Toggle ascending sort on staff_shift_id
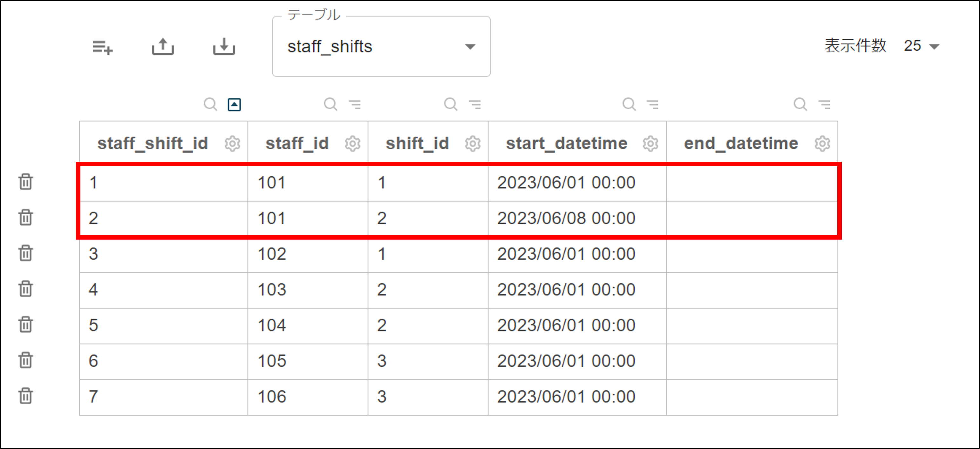This screenshot has width=980, height=449. point(234,104)
